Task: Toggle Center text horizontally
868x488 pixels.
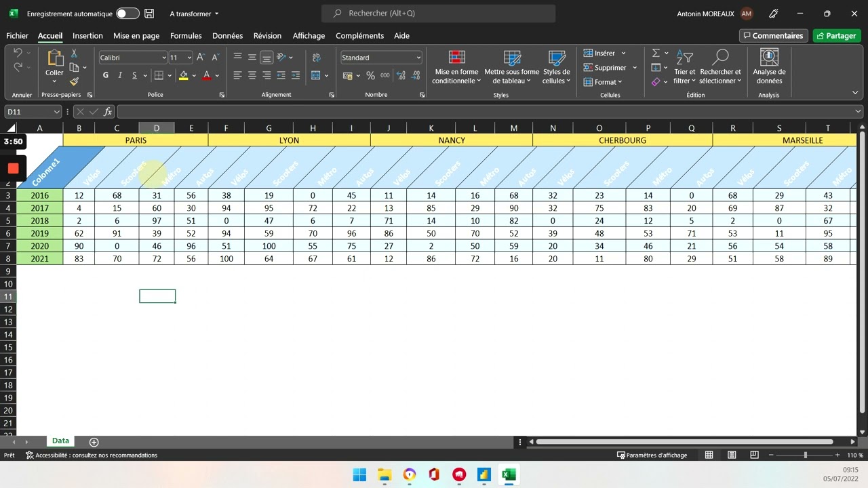Action: (x=252, y=75)
